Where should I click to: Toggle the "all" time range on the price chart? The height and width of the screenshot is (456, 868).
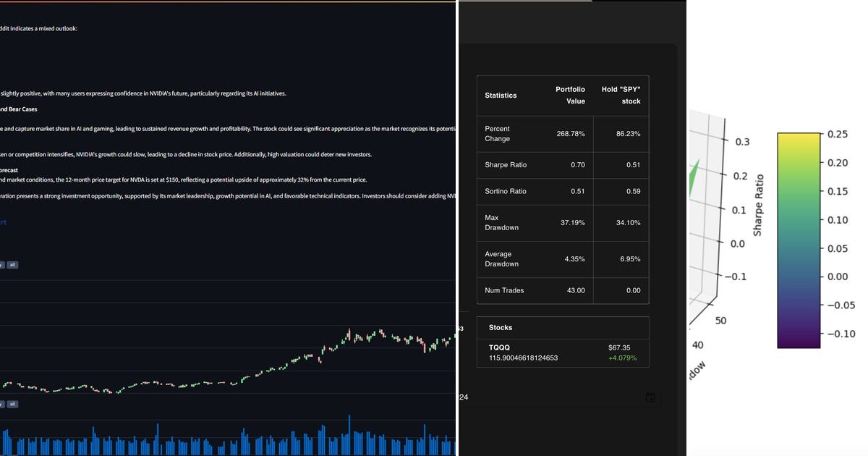(12, 264)
